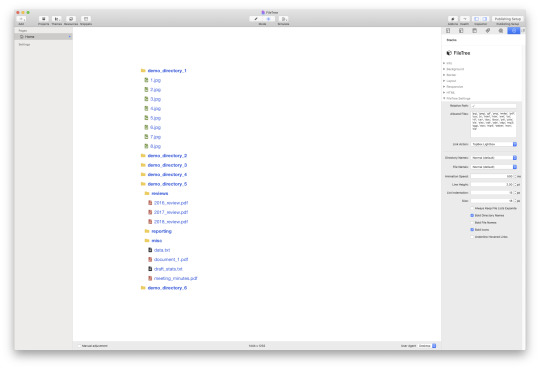Switch to Edit mode pencil icon
Screen dimensions: 540x369
click(256, 19)
